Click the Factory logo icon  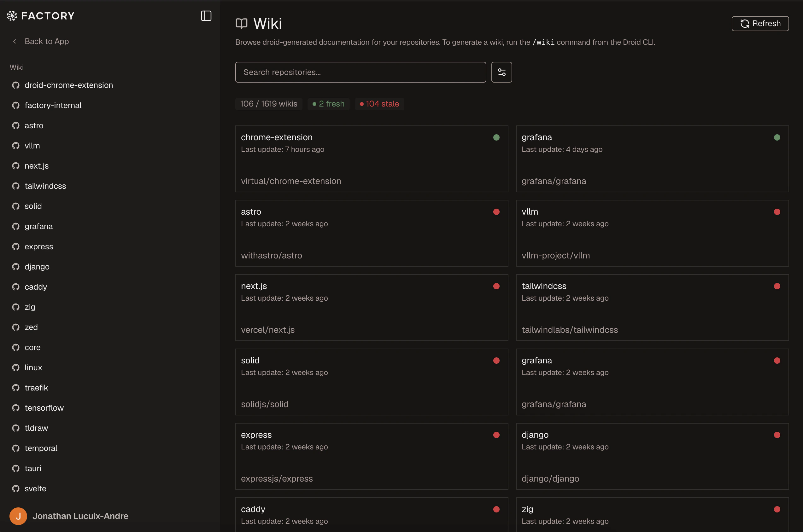(12, 16)
